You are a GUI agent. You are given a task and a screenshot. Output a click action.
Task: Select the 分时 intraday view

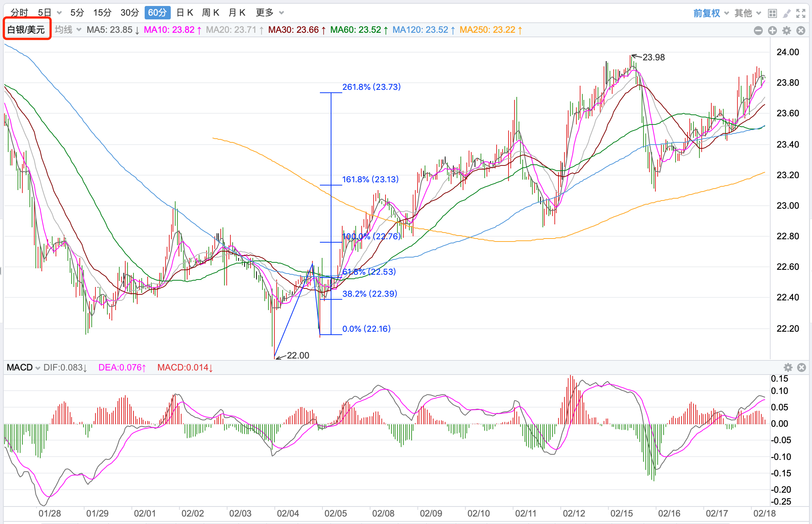19,13
